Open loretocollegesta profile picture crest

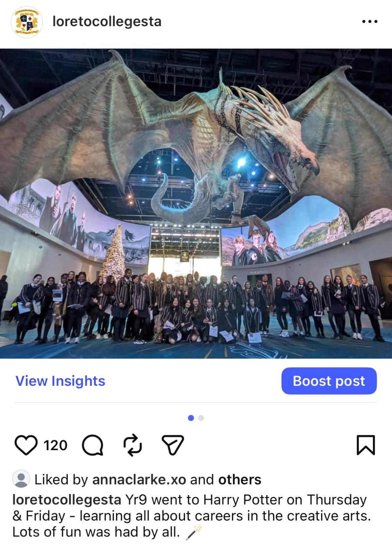point(27,22)
